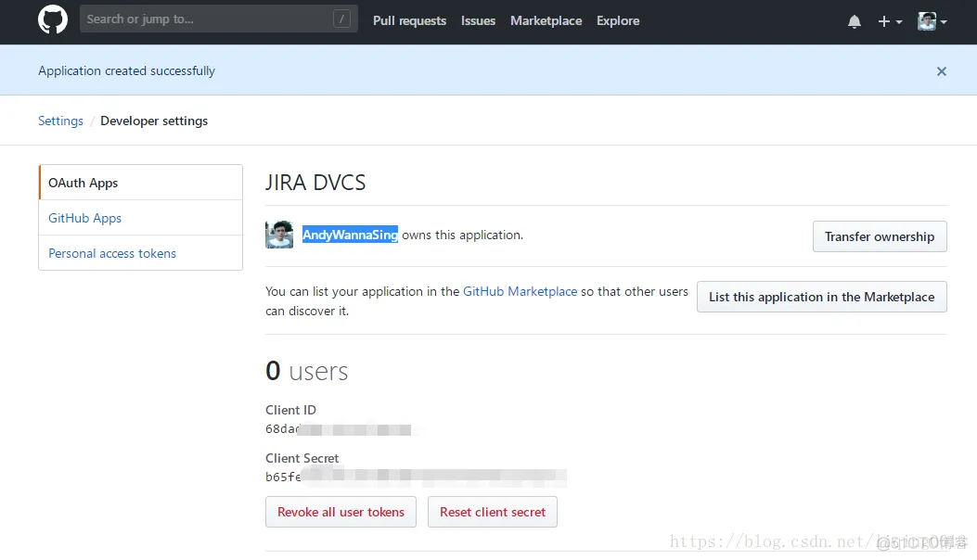Click 'List this application in the Marketplace'
The height and width of the screenshot is (560, 977).
(821, 297)
